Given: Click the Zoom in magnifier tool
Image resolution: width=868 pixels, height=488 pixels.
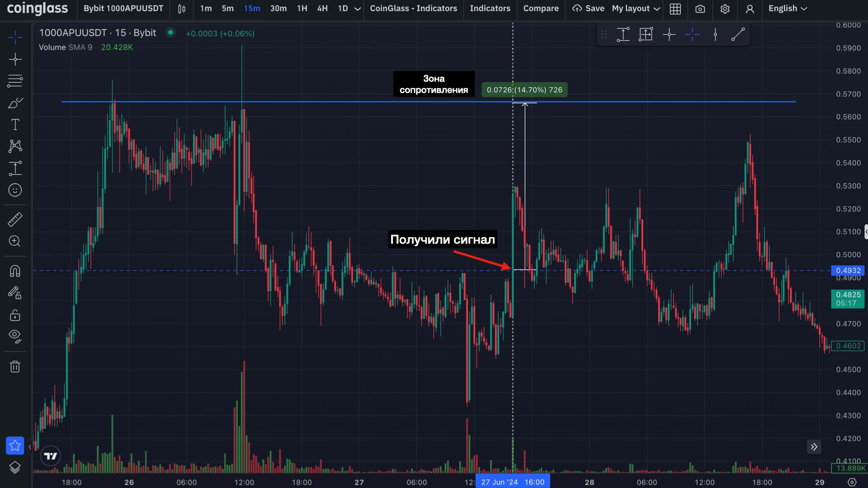Looking at the screenshot, I should (15, 241).
